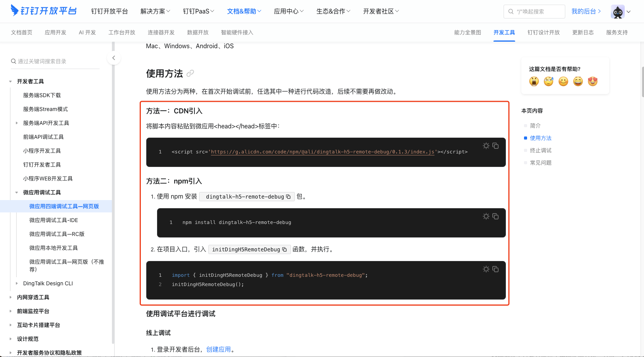This screenshot has width=644, height=357.
Task: Jump to 终止调试 in page contents
Action: pyautogui.click(x=541, y=150)
